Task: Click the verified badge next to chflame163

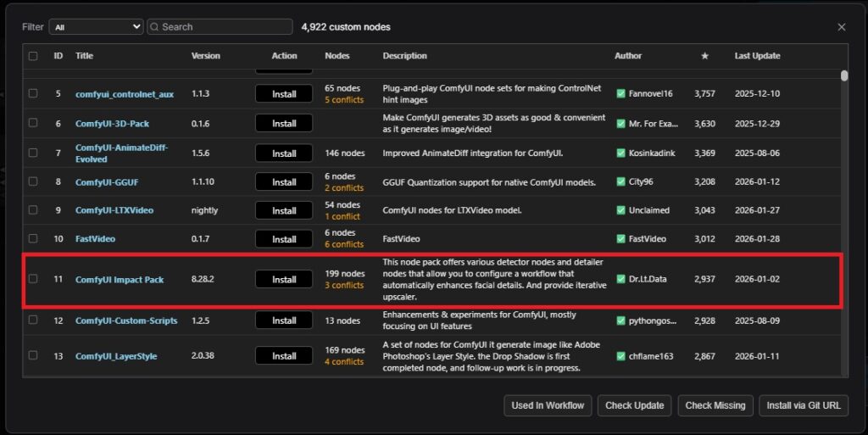Action: pos(621,356)
